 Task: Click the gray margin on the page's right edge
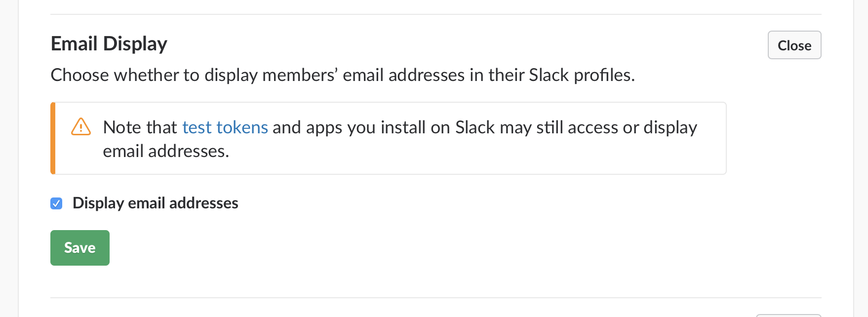(861, 158)
